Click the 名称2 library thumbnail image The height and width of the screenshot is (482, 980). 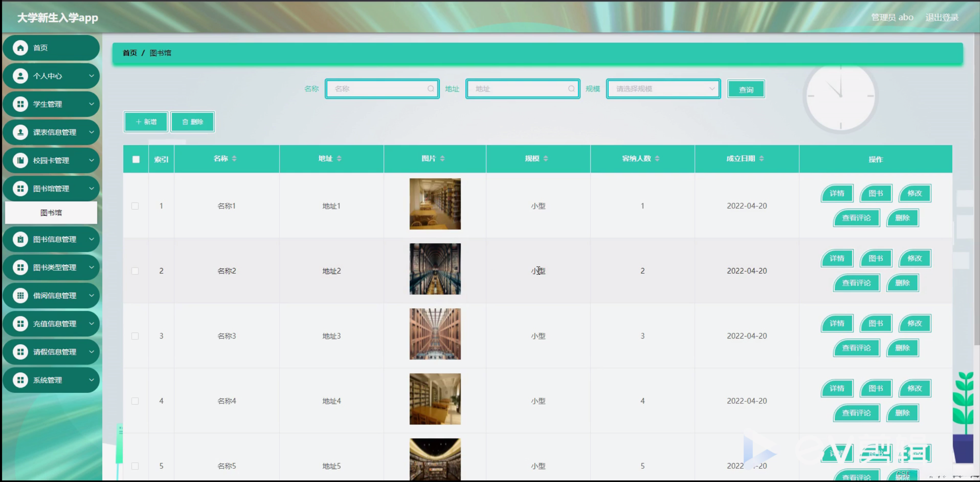(435, 269)
